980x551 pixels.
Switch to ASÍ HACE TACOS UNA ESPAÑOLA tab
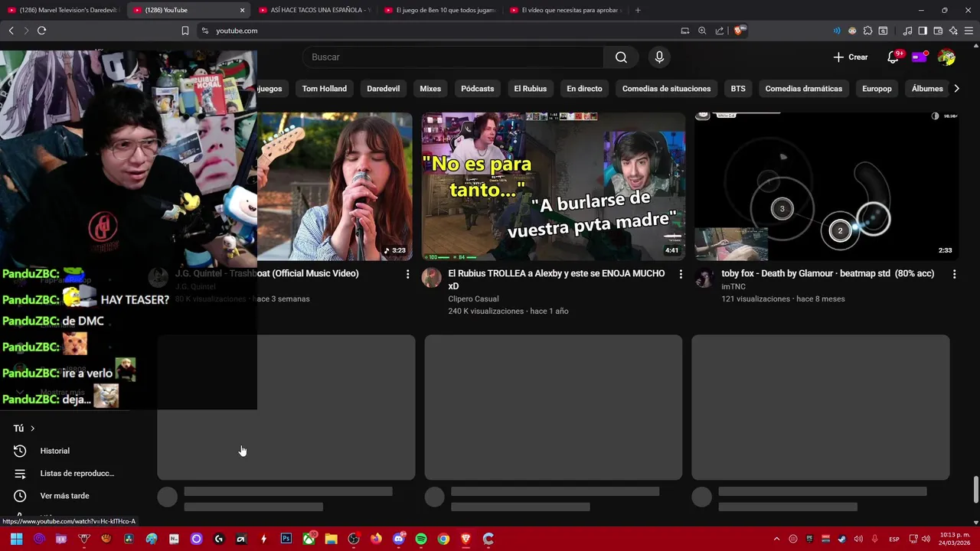point(314,10)
